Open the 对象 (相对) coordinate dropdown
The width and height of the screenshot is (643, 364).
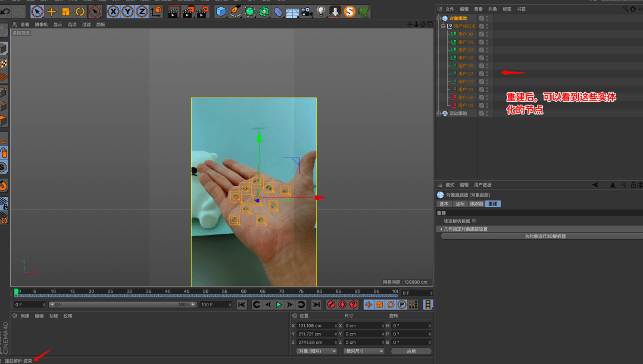[317, 352]
